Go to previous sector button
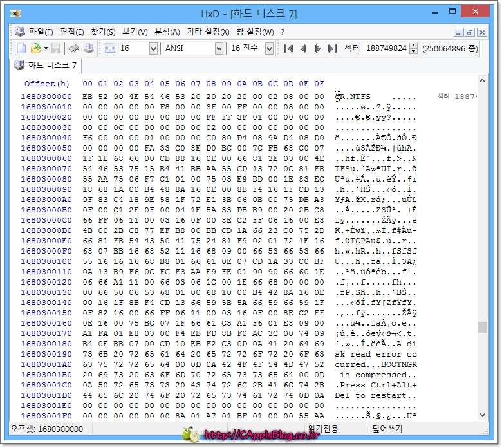 pyautogui.click(x=304, y=49)
